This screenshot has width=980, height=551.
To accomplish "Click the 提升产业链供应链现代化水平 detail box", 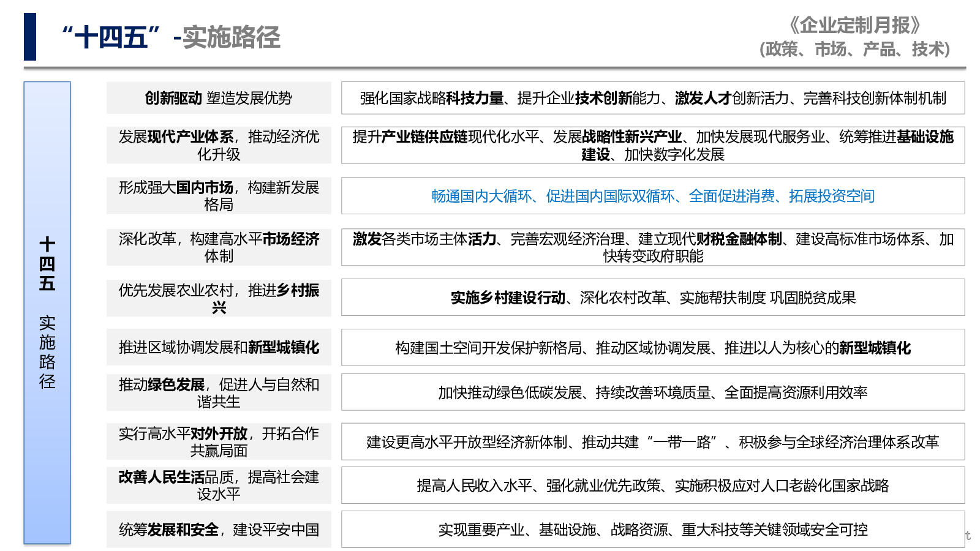I will 653,145.
